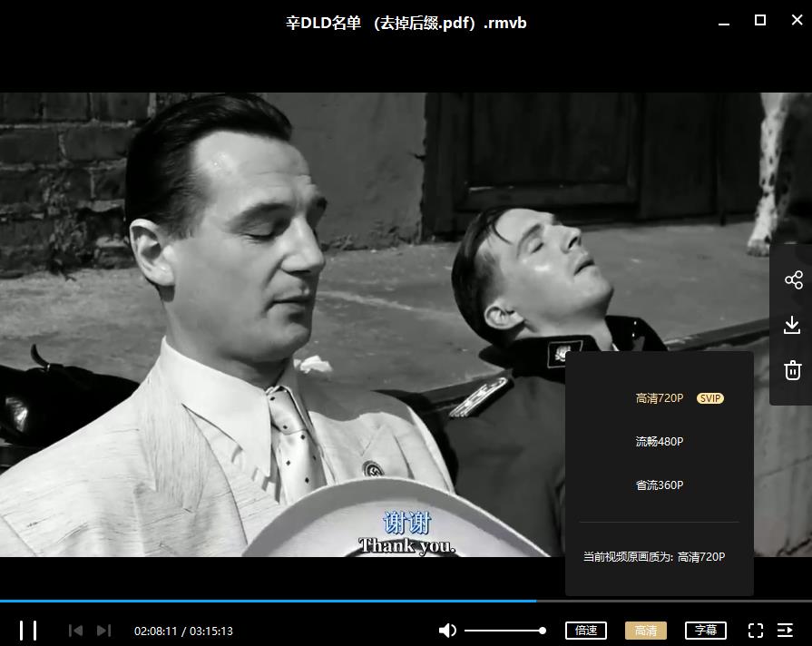Screen dimensions: 812x646
Task: Click the 02:08:11 / 03:15:13 time display
Action: [183, 631]
